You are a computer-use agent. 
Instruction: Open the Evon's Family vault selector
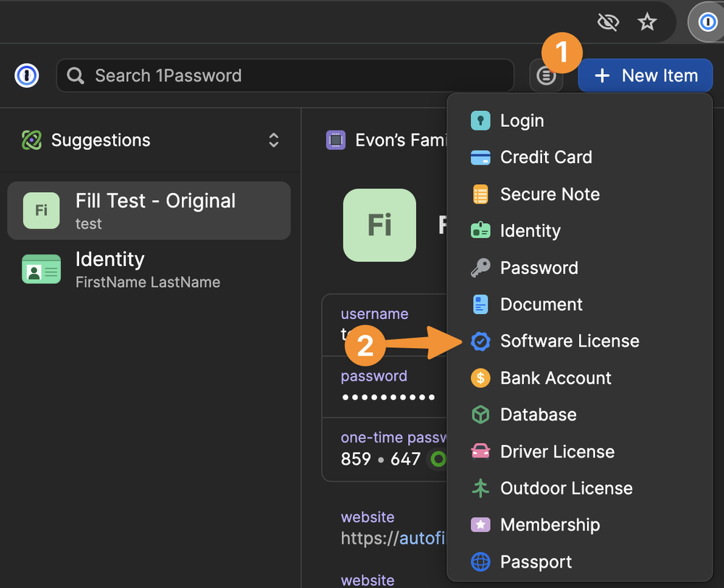point(388,140)
